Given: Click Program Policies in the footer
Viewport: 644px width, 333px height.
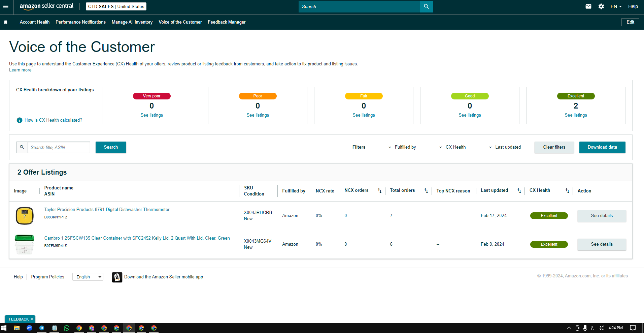Looking at the screenshot, I should tap(47, 277).
